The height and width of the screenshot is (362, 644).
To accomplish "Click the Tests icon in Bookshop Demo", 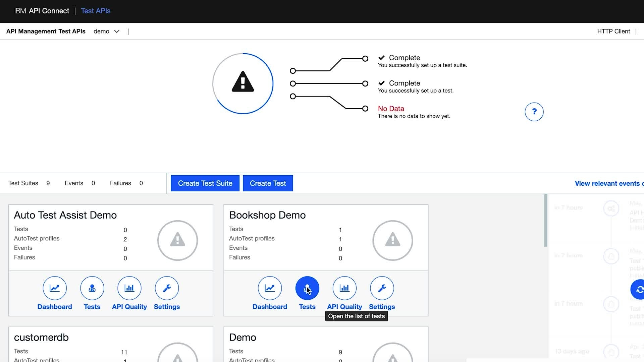I will point(307,288).
